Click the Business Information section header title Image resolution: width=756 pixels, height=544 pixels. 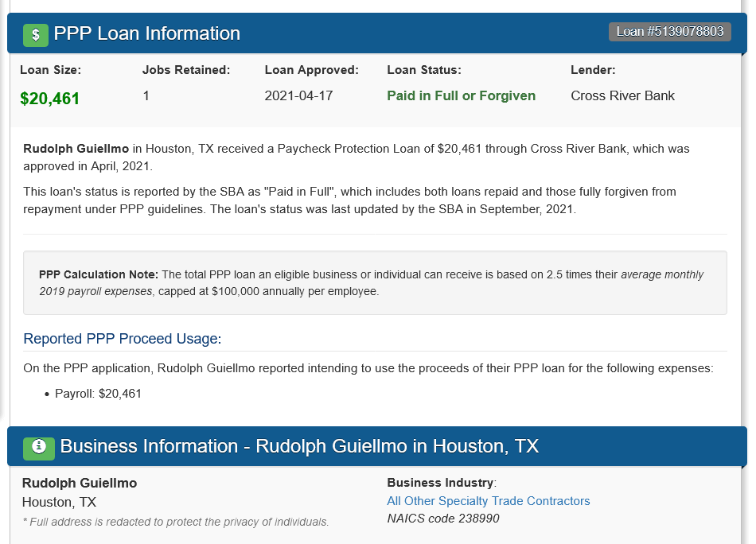(x=299, y=446)
